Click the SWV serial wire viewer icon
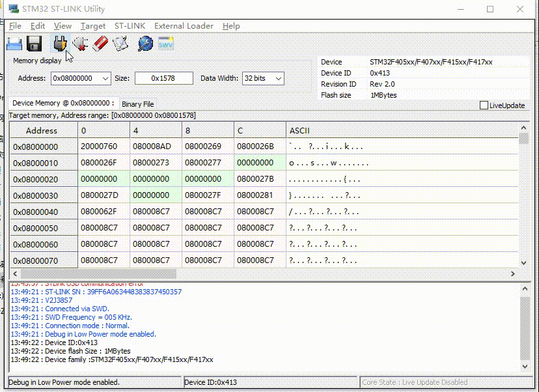This screenshot has width=539, height=392. pyautogui.click(x=166, y=44)
